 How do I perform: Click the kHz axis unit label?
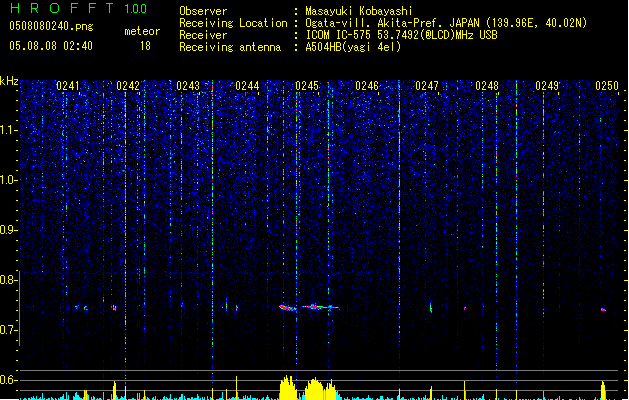[x=9, y=81]
